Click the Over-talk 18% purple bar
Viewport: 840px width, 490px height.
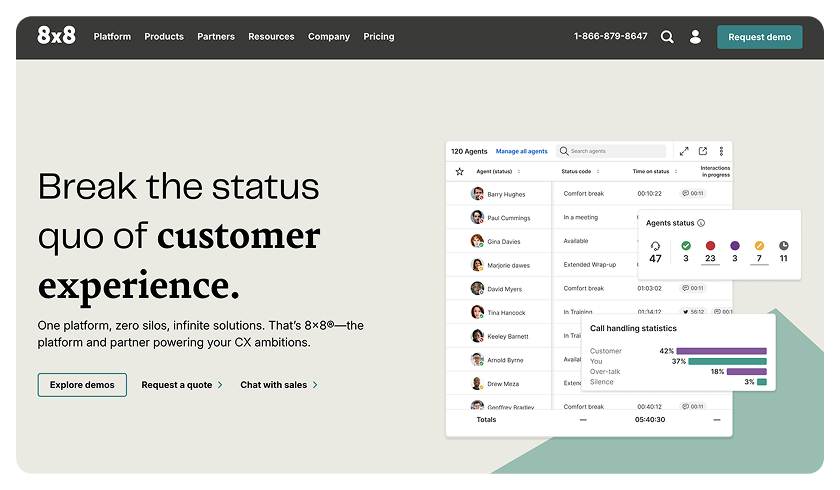click(746, 372)
